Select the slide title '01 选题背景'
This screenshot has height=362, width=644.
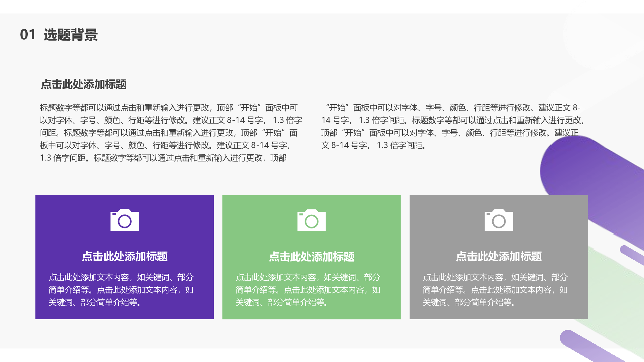point(59,34)
